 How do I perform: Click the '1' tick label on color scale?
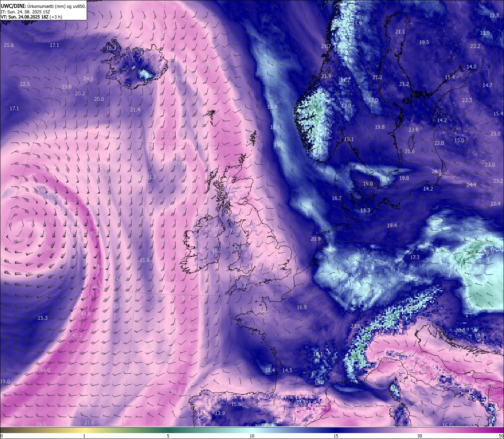[84, 436]
